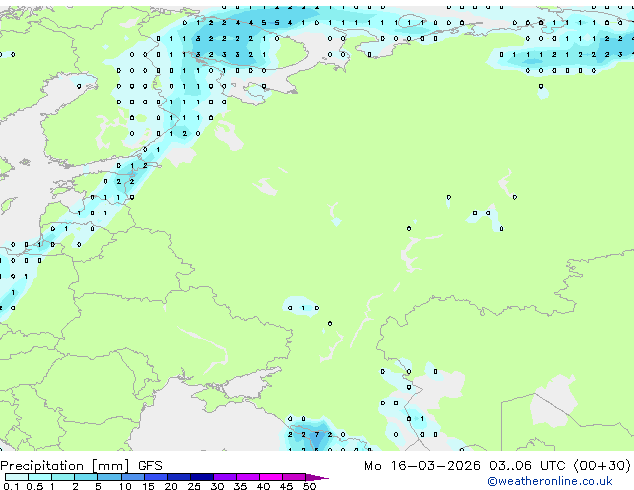The height and width of the screenshot is (490, 634).
Task: Click the legend label 0.1
Action: pyautogui.click(x=11, y=486)
